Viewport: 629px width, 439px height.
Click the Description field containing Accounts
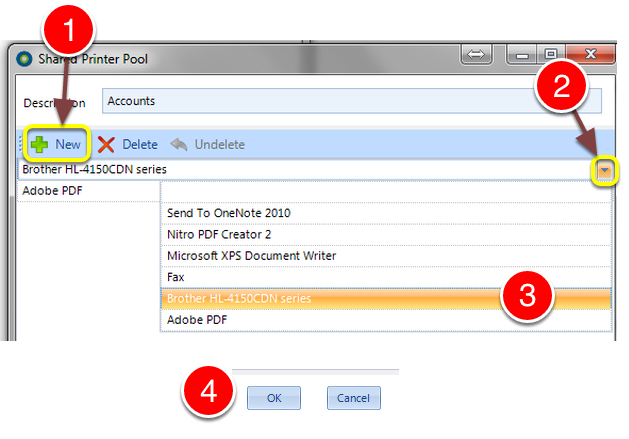pos(351,101)
